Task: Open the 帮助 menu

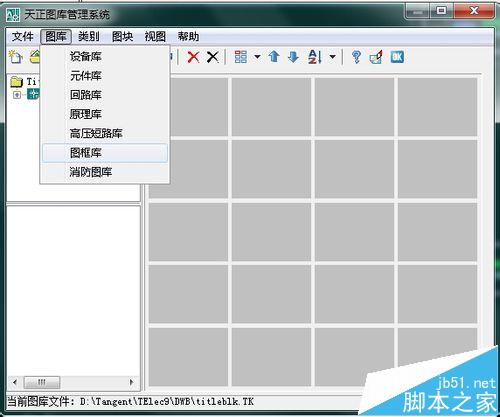Action: (188, 36)
